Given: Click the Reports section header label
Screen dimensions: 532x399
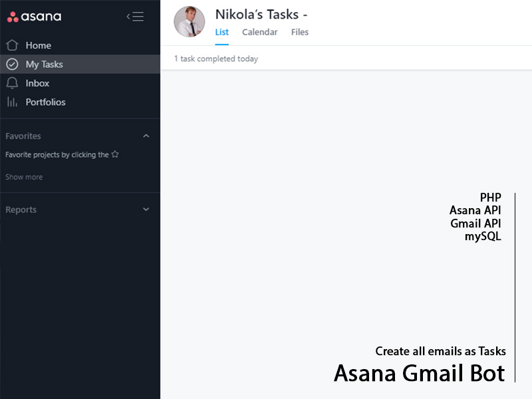Looking at the screenshot, I should point(21,209).
